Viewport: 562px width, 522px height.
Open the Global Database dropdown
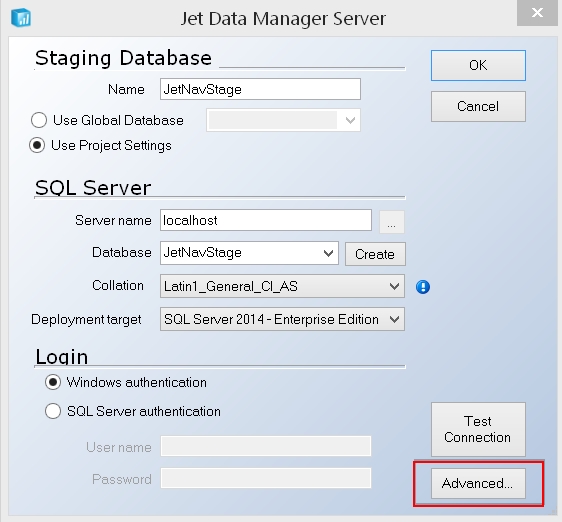click(283, 120)
